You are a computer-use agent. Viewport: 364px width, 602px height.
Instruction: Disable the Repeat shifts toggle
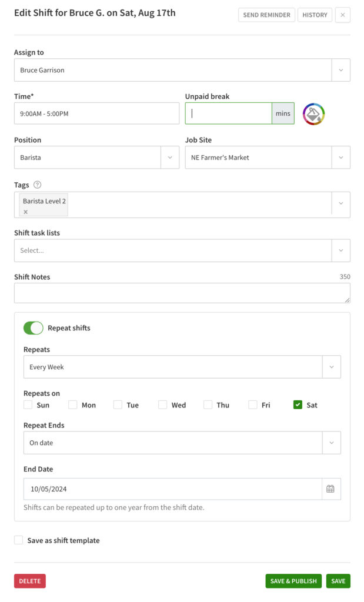[x=34, y=329]
